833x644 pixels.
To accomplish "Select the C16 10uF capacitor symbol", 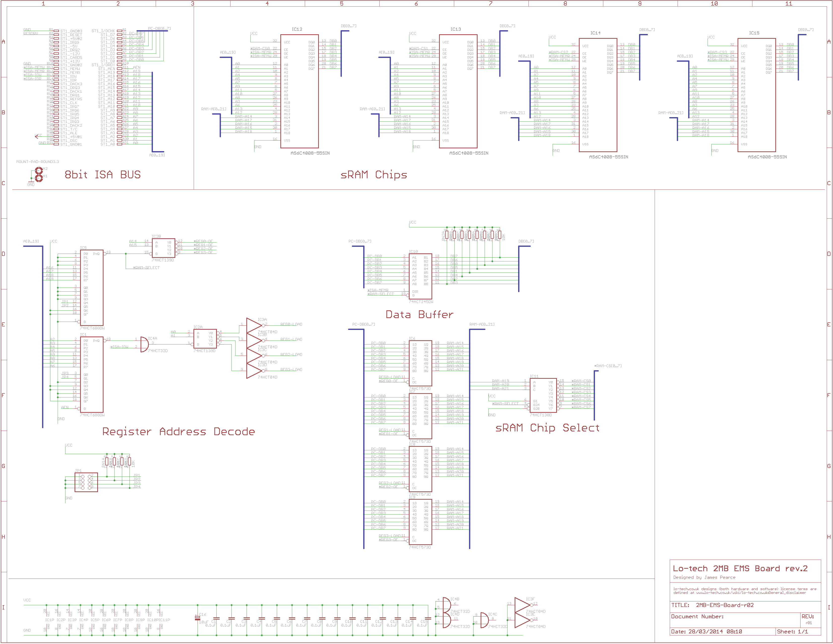I will click(197, 619).
